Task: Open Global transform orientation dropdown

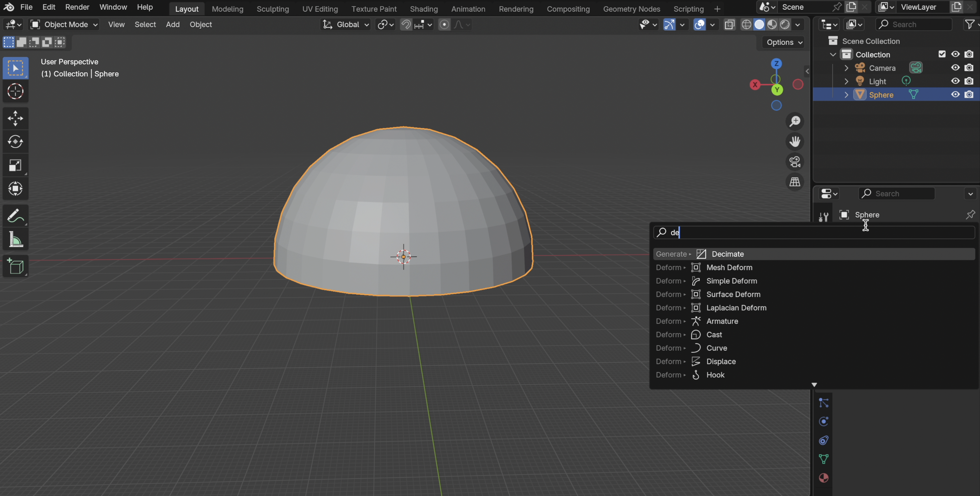Action: pyautogui.click(x=346, y=24)
